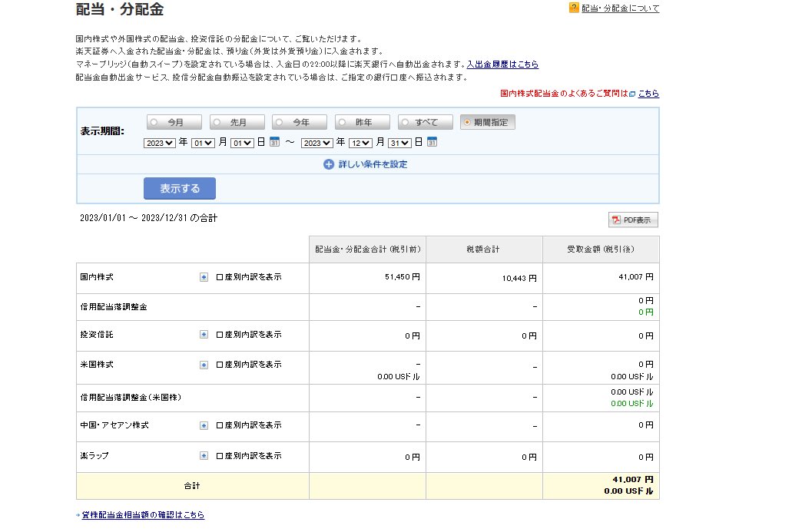Expand 楽ラップ account breakdown plus icon
792x532 pixels.
click(x=204, y=456)
